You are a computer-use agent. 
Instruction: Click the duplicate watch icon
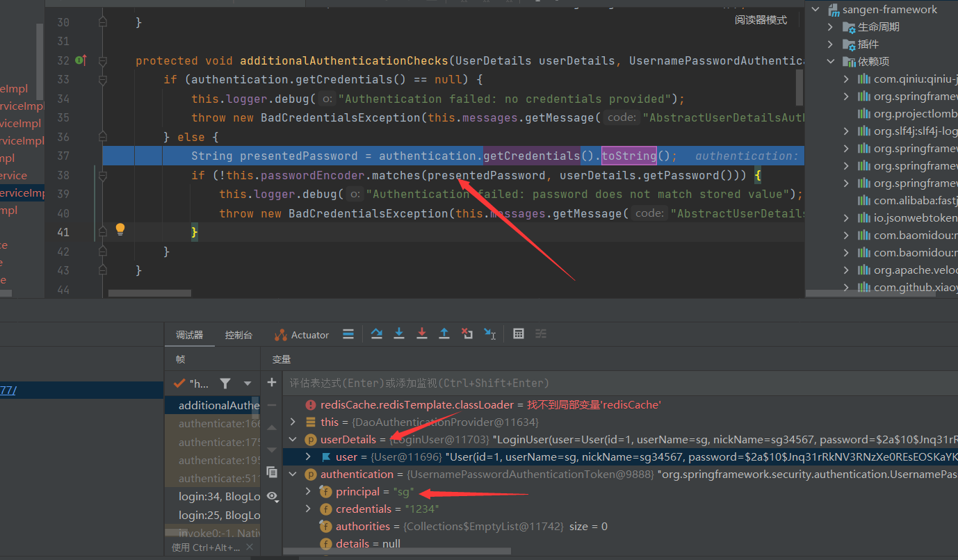[272, 472]
